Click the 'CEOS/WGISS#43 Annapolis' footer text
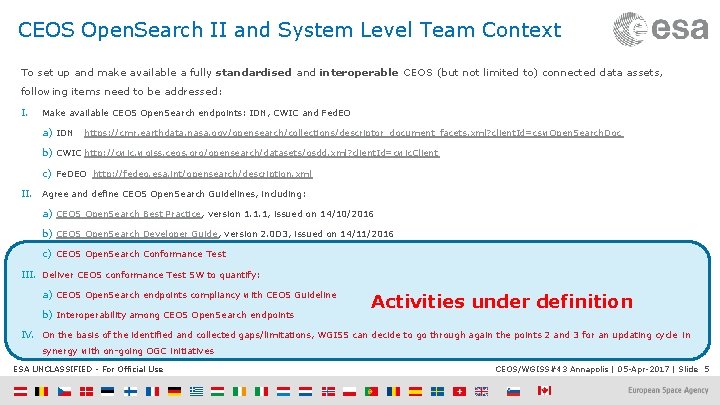This screenshot has height=405, width=720. point(552,369)
